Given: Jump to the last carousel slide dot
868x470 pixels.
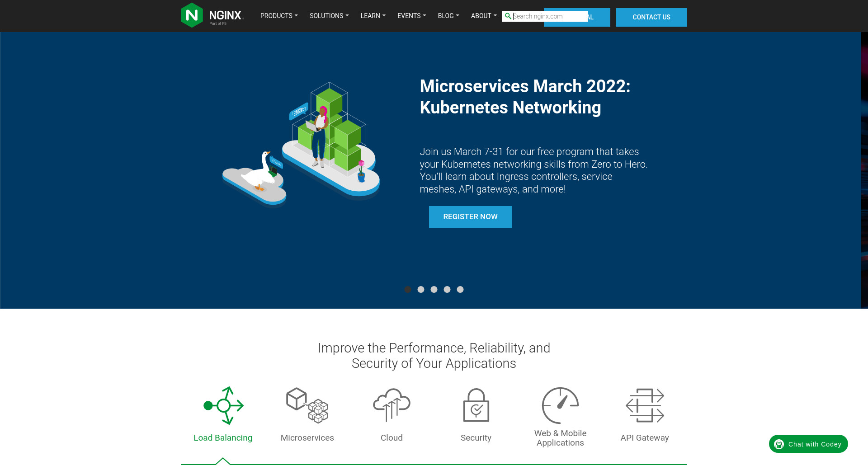Looking at the screenshot, I should point(460,290).
